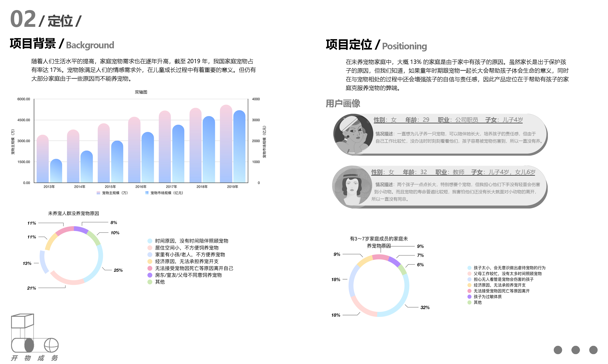The height and width of the screenshot is (364, 608).
Task: Click the 29-year-old woman's portrait avatar
Action: (353, 134)
